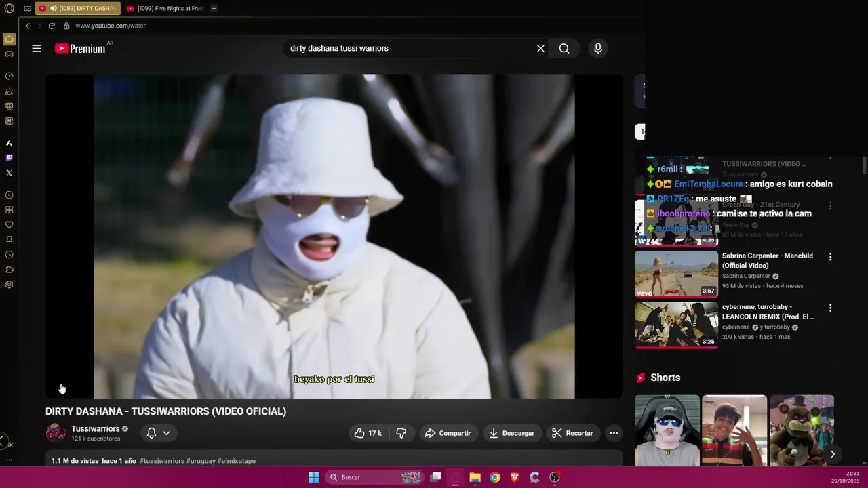Image resolution: width=868 pixels, height=488 pixels.
Task: Open the History clock icon in the sidebar
Action: click(x=9, y=255)
